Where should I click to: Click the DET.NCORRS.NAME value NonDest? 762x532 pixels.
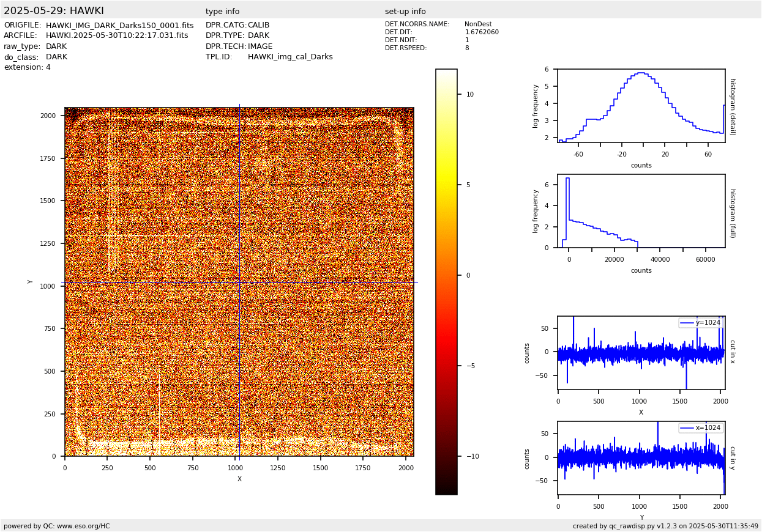478,24
